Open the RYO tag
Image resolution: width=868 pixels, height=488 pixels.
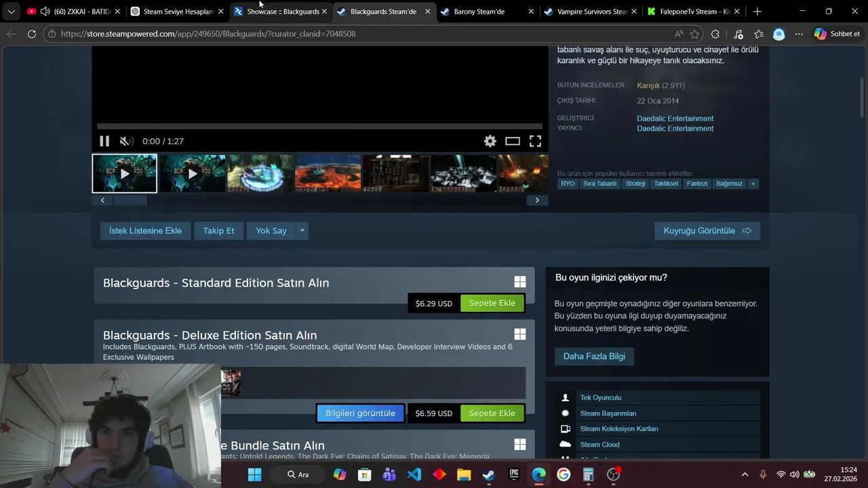click(x=568, y=184)
